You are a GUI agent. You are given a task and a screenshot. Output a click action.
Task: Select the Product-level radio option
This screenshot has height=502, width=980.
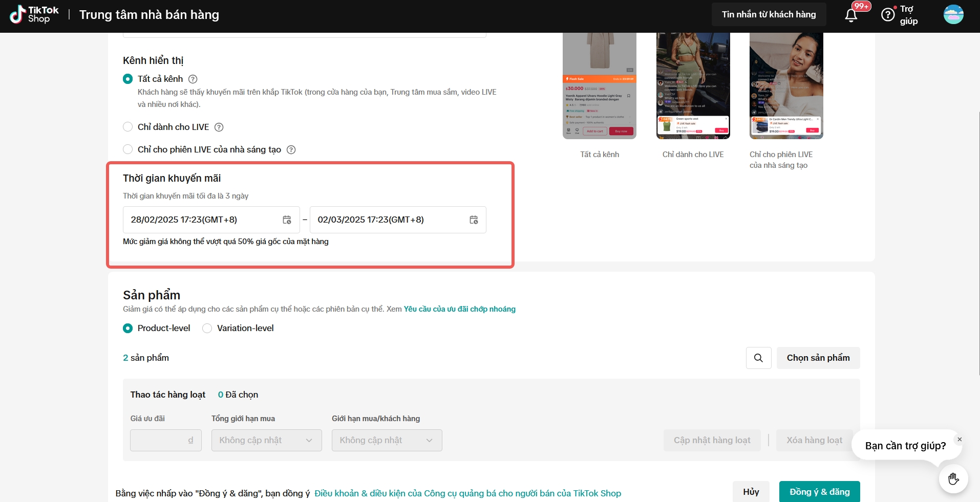(128, 328)
